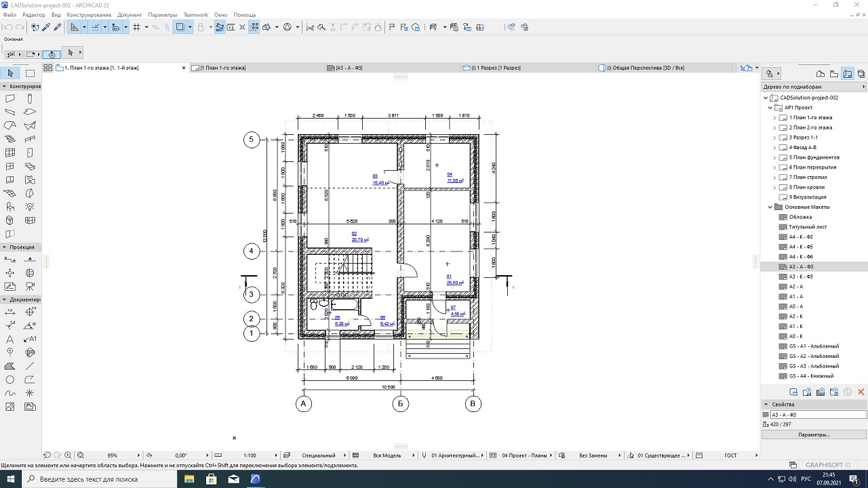Activate the Text tool in Document section
The image size is (868, 488).
point(10,339)
